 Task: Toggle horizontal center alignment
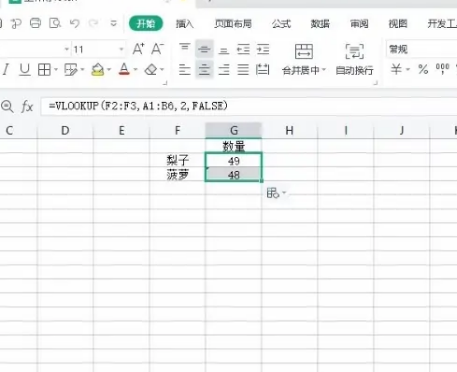pyautogui.click(x=204, y=70)
